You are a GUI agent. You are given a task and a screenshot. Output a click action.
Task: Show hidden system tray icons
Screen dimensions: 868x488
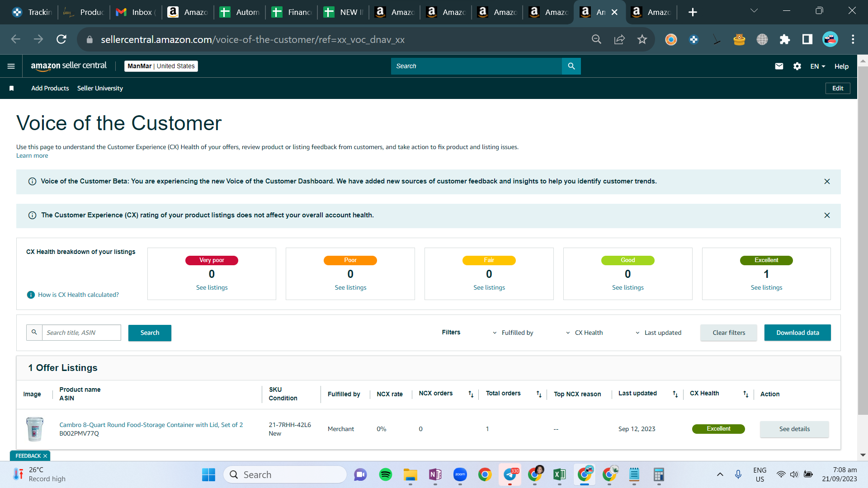point(720,474)
